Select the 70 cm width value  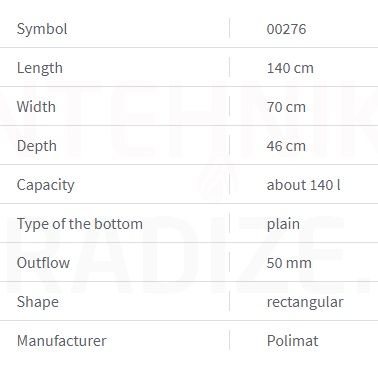tap(286, 107)
